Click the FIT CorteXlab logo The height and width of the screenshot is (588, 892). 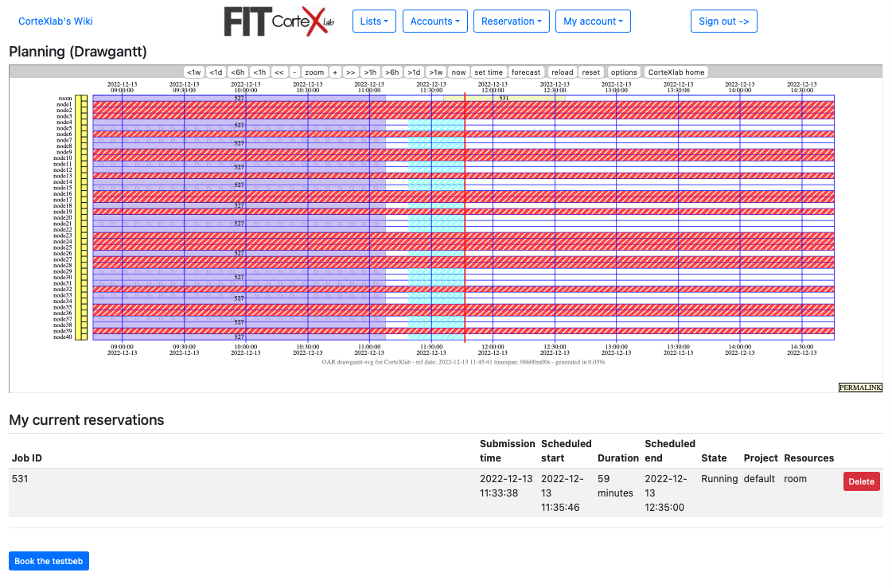click(279, 21)
